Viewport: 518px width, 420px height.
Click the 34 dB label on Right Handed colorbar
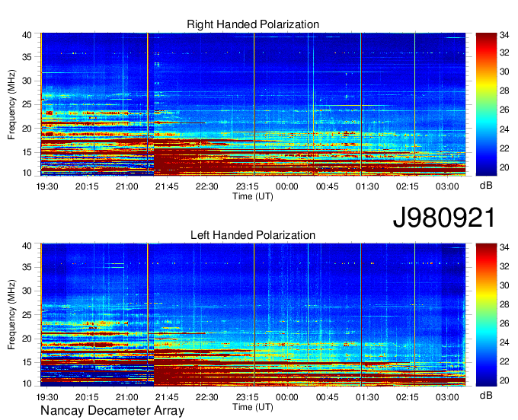tap(504, 35)
